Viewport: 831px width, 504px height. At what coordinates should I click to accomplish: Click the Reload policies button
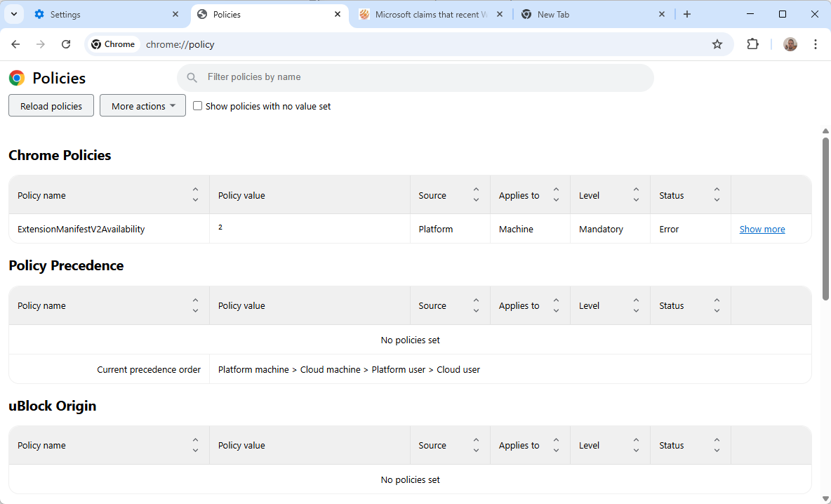click(x=51, y=105)
